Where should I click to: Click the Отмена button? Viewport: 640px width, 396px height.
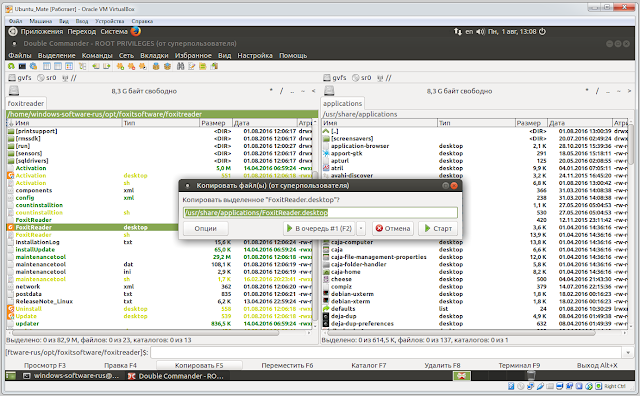coord(393,228)
